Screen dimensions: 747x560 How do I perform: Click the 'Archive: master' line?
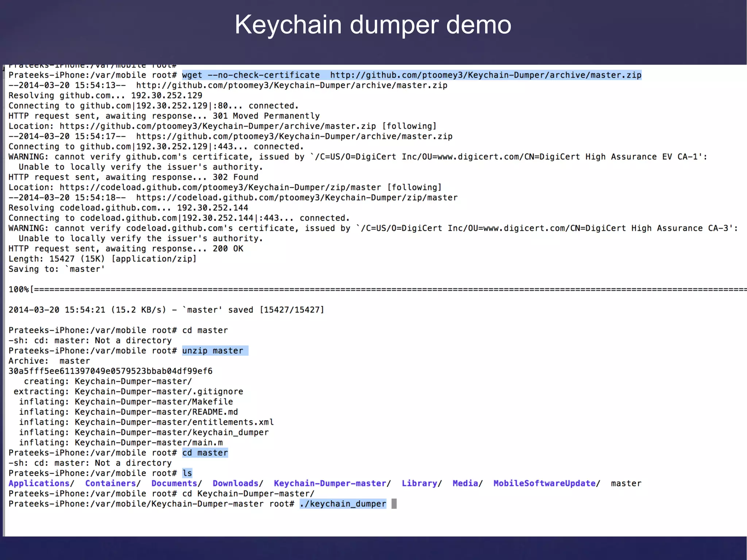click(x=49, y=361)
